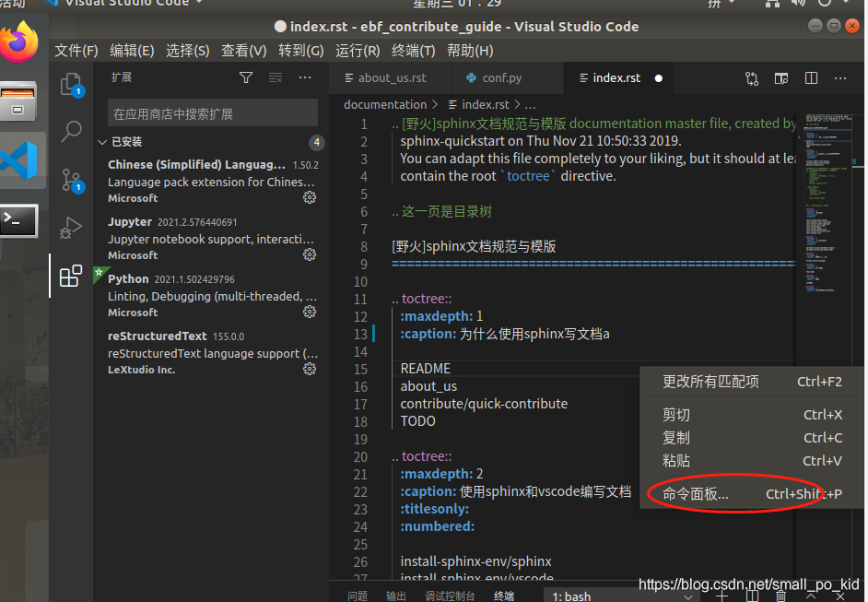Clear extension search results icon
The height and width of the screenshot is (602, 868).
coord(276,77)
